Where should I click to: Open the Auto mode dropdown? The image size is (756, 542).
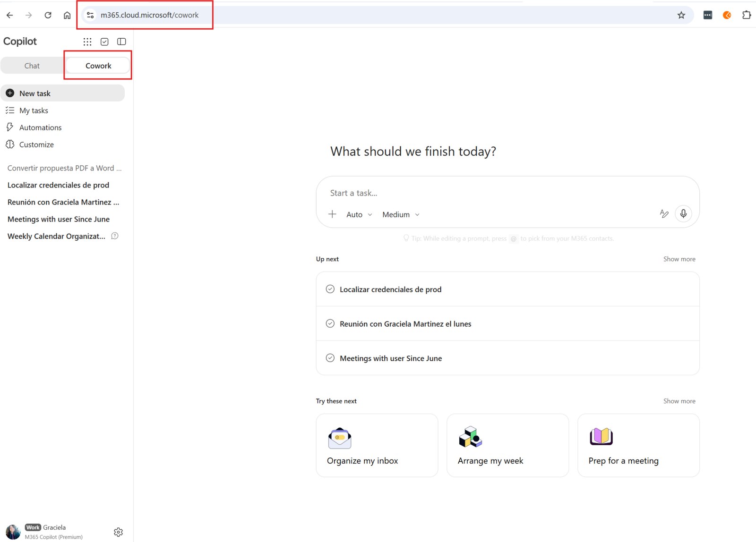(359, 214)
